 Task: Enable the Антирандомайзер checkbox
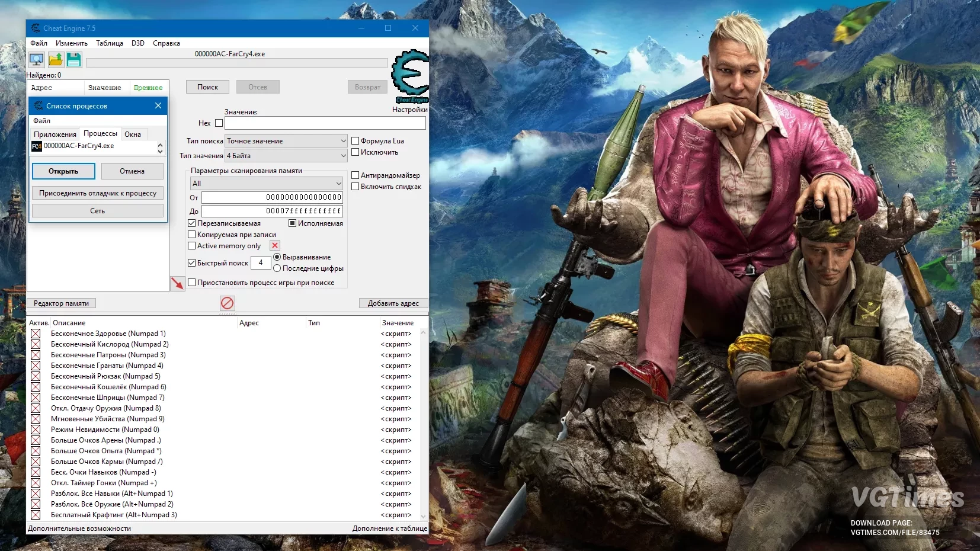356,175
